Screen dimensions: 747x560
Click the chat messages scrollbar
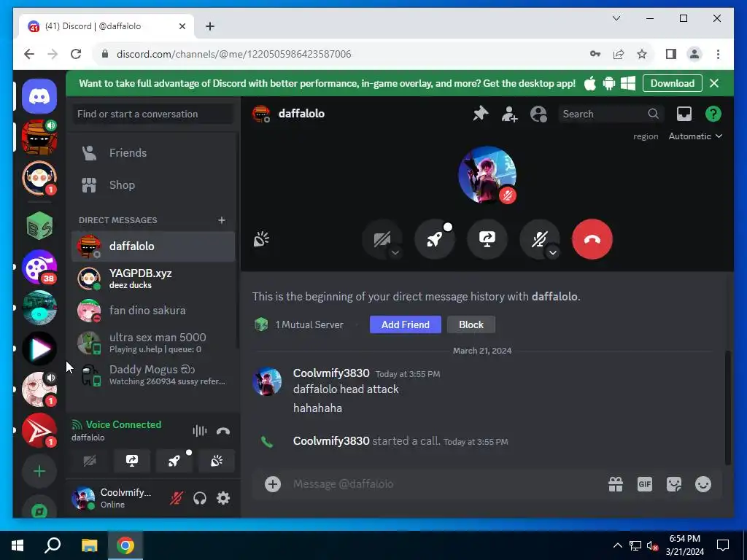(x=728, y=407)
